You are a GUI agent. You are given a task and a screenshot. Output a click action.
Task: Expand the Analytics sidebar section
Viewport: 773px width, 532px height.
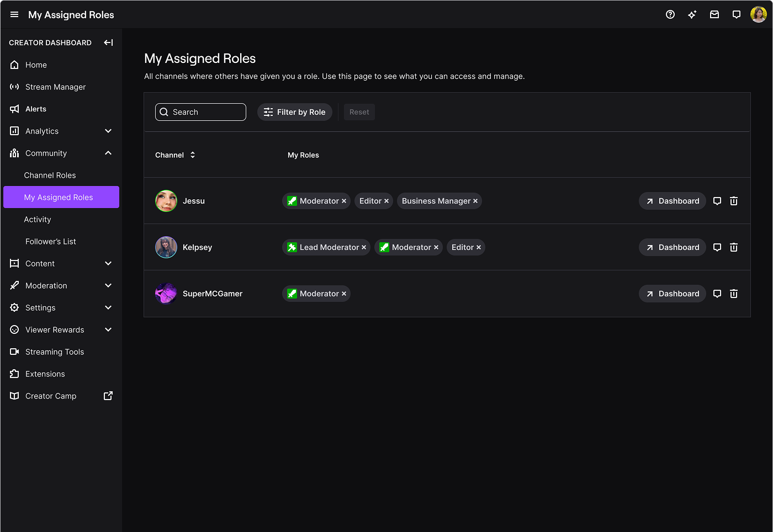108,131
